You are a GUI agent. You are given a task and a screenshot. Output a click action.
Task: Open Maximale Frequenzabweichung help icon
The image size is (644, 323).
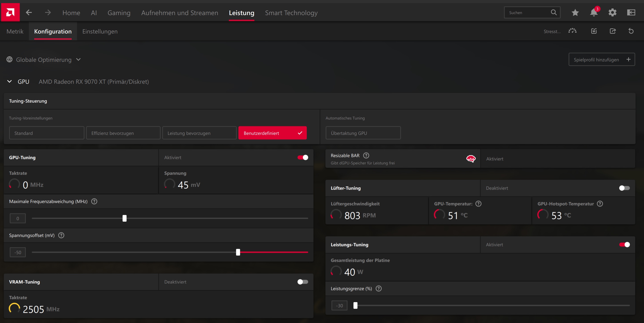click(94, 202)
